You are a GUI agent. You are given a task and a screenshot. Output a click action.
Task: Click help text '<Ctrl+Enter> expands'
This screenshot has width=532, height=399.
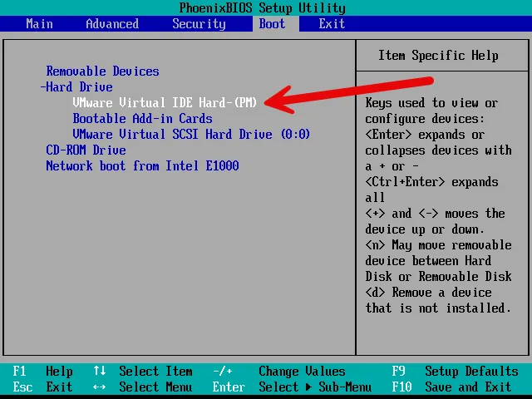click(431, 182)
